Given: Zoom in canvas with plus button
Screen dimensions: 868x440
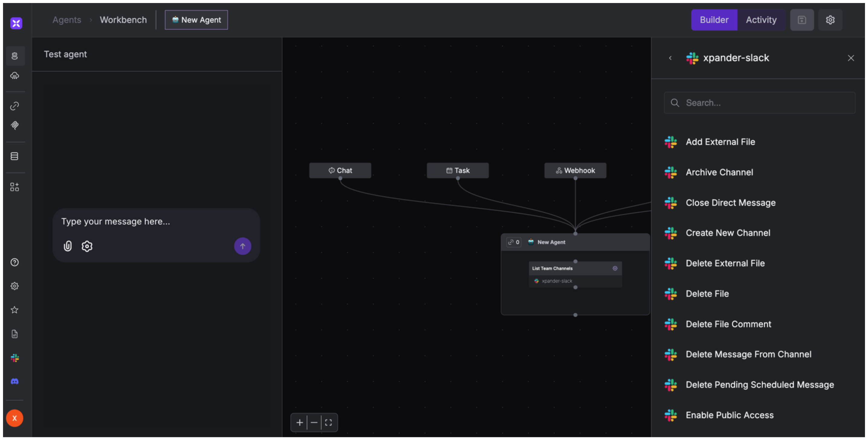Looking at the screenshot, I should 299,422.
